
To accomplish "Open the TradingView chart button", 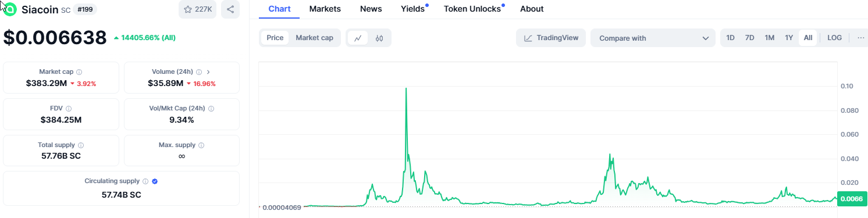I will 551,38.
